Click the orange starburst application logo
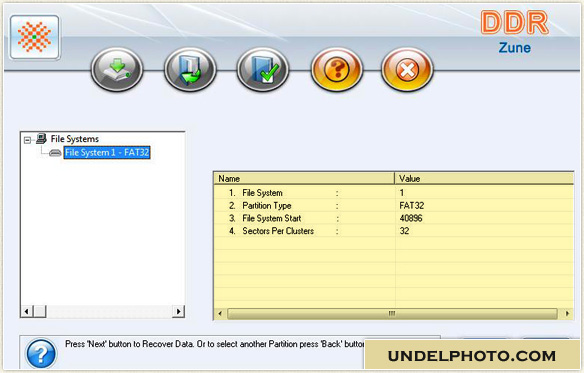The height and width of the screenshot is (373, 584). click(35, 37)
